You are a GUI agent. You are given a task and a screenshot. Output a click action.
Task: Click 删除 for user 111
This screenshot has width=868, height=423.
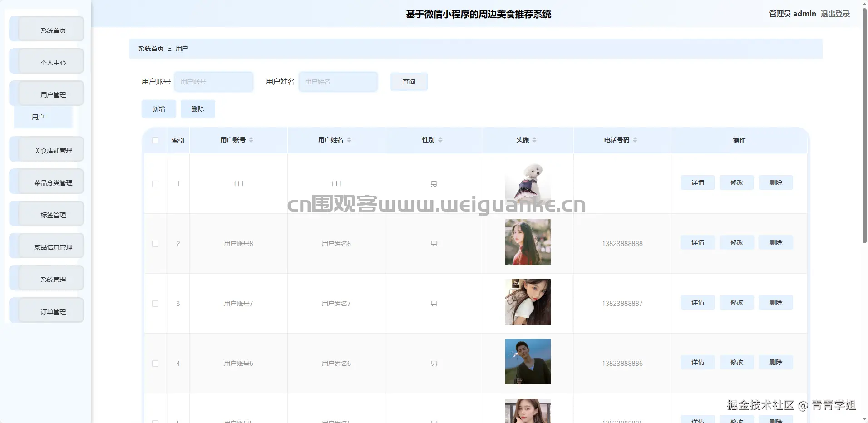776,182
